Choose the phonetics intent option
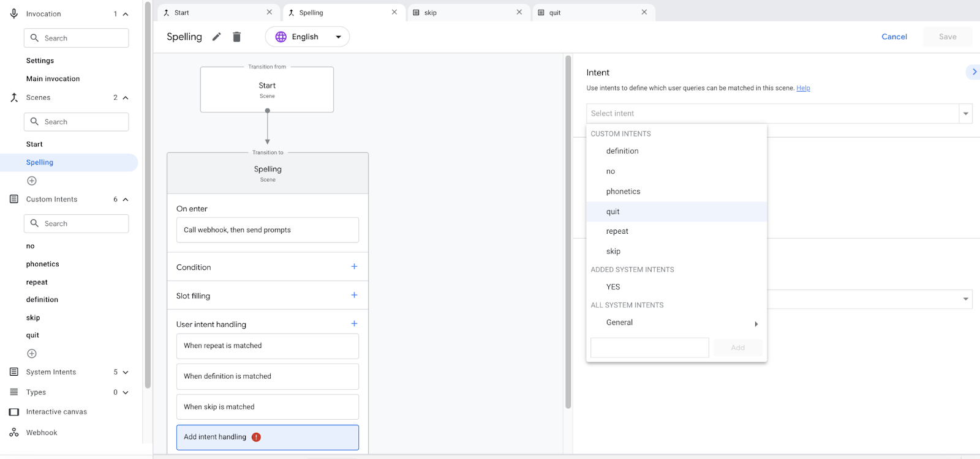 point(623,192)
